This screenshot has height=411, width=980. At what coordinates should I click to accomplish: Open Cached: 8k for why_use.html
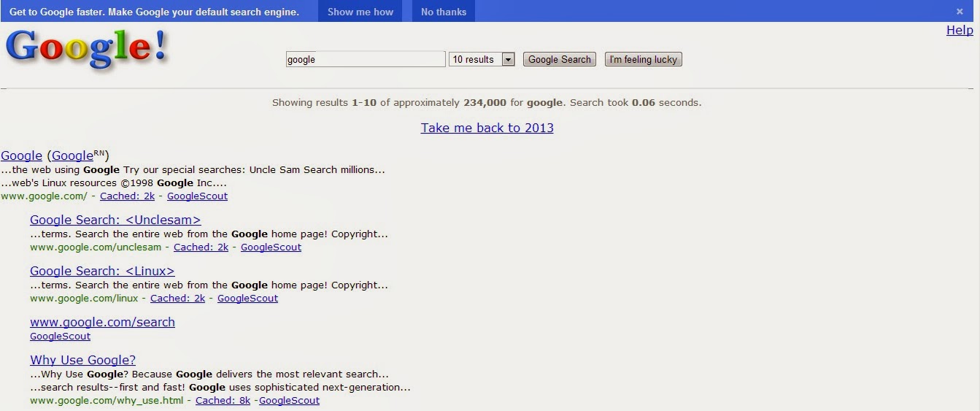223,400
